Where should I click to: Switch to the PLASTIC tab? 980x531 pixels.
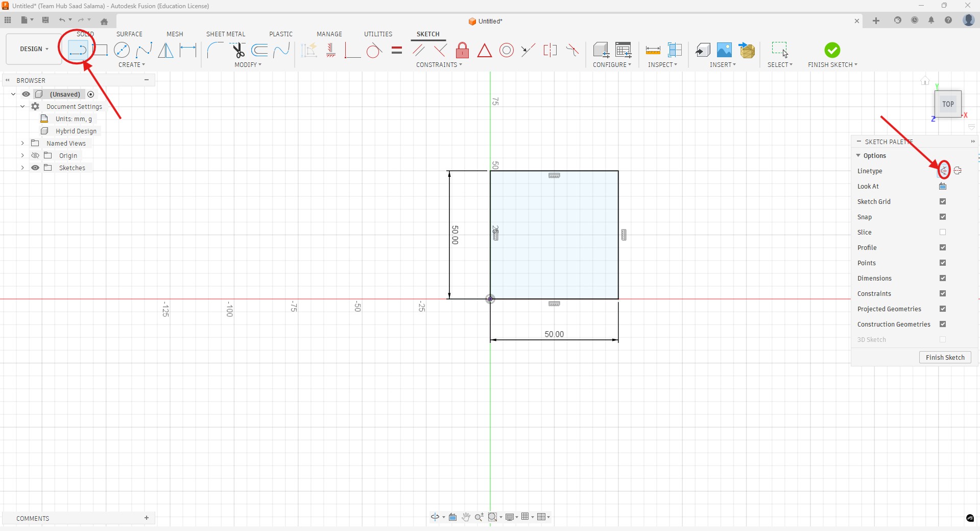(x=281, y=34)
